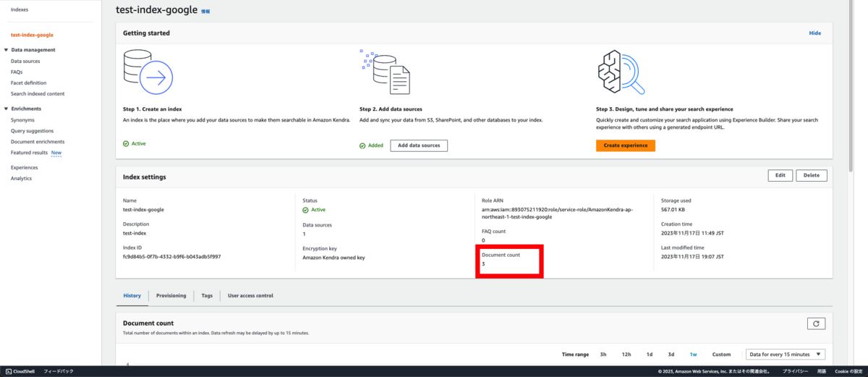Click the feedback link in footer

click(x=59, y=371)
